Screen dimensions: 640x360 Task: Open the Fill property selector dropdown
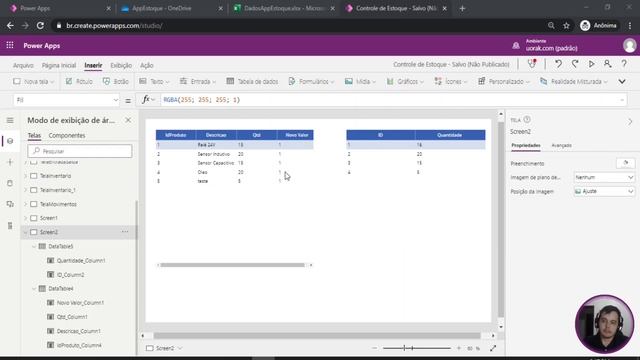tap(67, 100)
